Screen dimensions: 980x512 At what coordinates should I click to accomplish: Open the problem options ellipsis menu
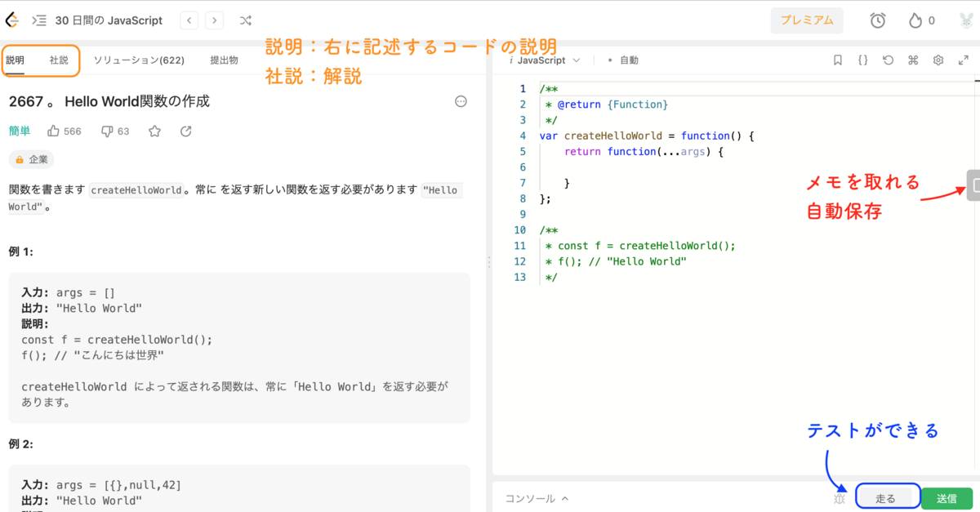tap(461, 101)
